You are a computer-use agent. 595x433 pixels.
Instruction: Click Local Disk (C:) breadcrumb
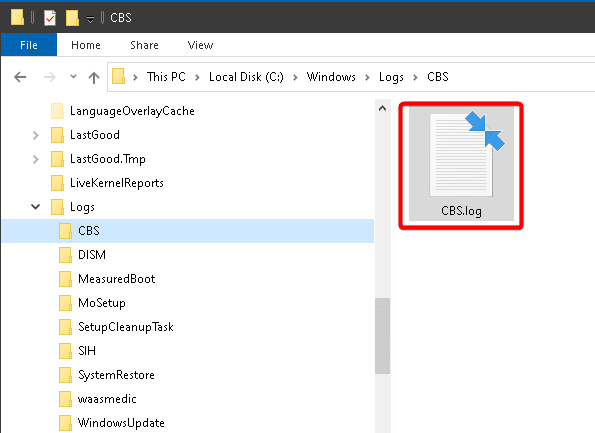tap(246, 77)
